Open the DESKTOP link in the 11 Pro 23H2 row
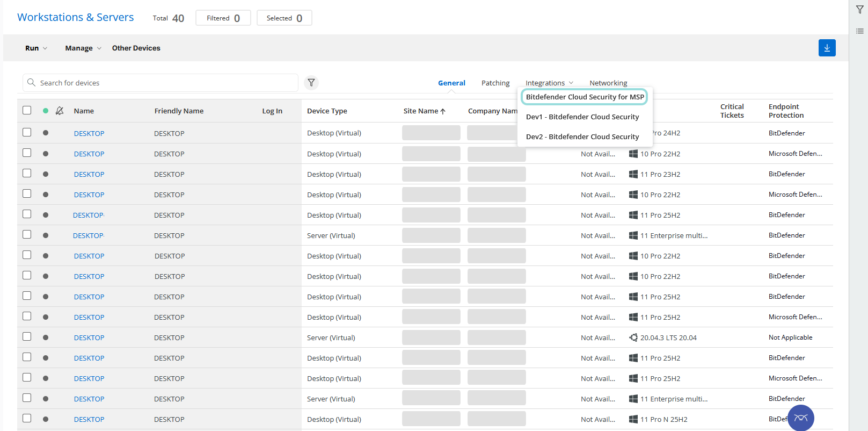This screenshot has height=431, width=868. (x=89, y=174)
